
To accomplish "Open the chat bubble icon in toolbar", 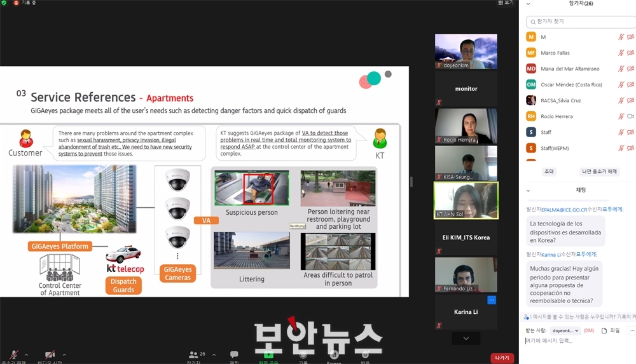I will pyautogui.click(x=234, y=354).
